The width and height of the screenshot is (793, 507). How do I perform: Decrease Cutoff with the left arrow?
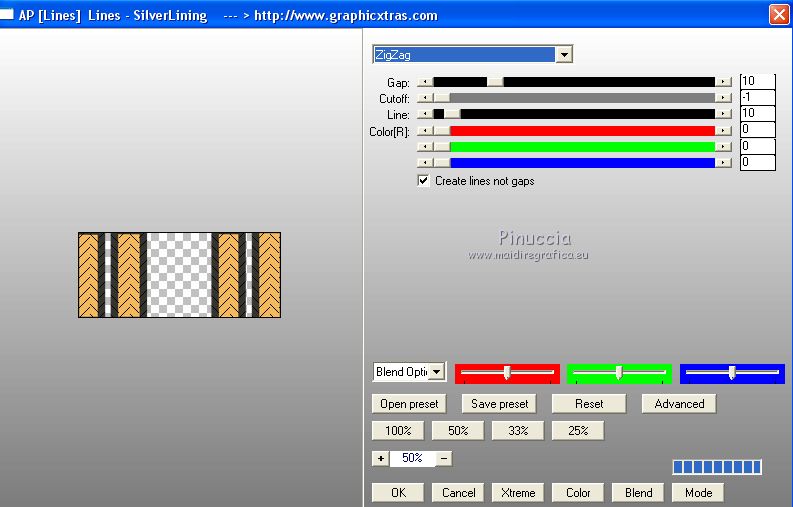tap(425, 98)
